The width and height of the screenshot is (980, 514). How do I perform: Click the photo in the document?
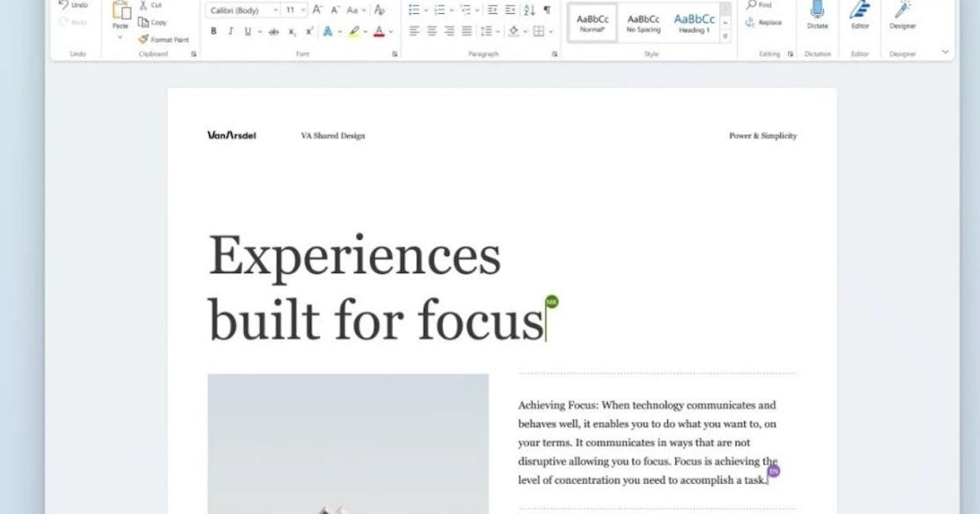click(348, 444)
